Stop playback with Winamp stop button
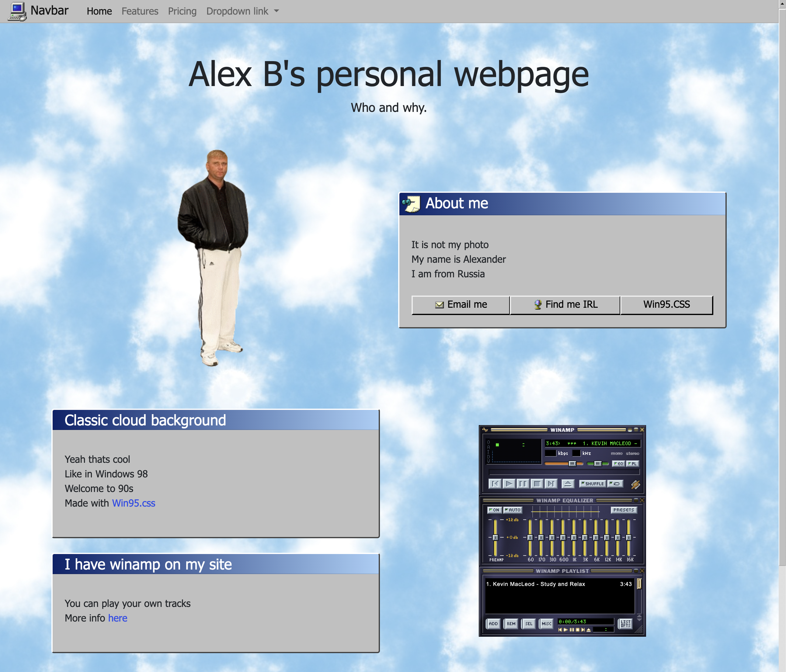Image resolution: width=786 pixels, height=672 pixels. click(537, 484)
